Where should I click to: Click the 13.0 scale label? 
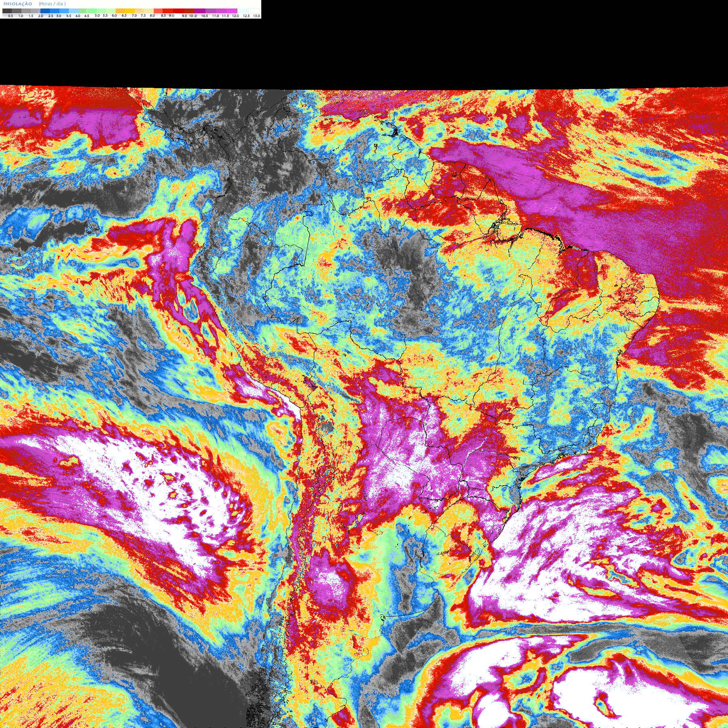tap(256, 16)
